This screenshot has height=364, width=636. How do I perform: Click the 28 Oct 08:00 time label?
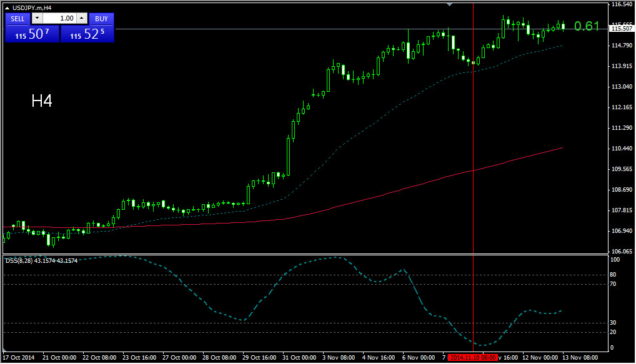(x=219, y=358)
